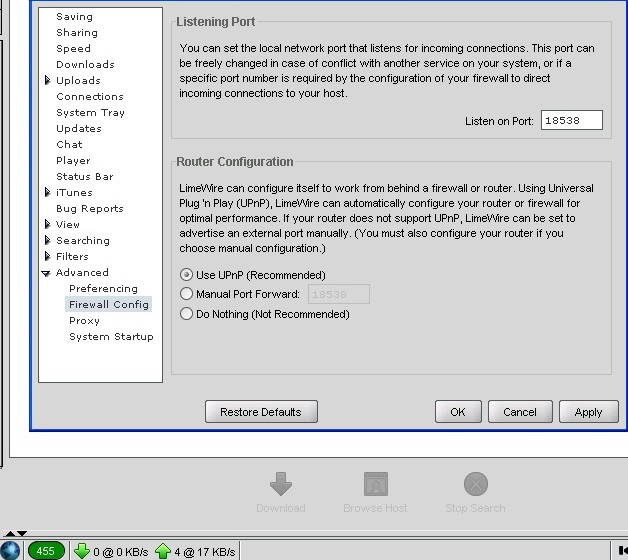628x560 pixels.
Task: Click the globe connection status icon
Action: pos(10,550)
